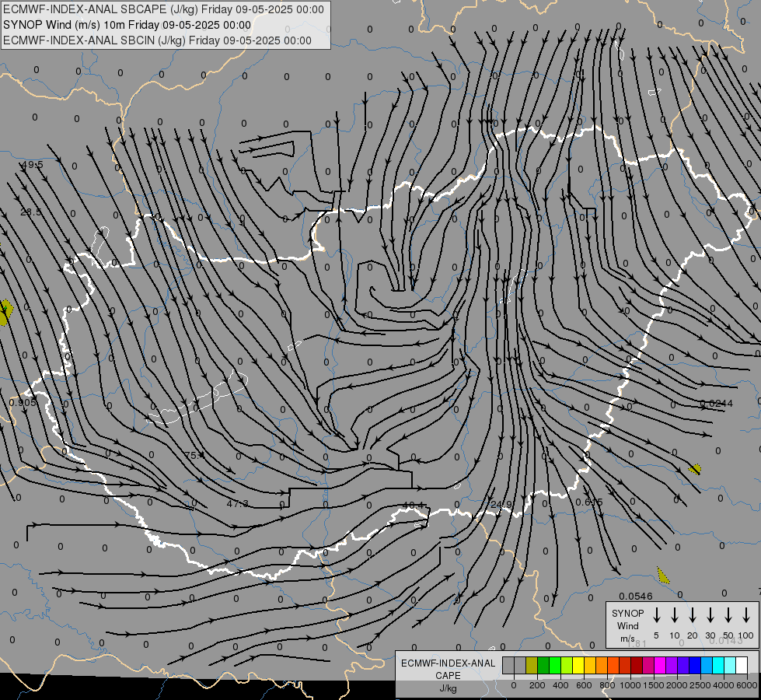761x700 pixels.
Task: Click the 24.9 value on the map
Action: [x=501, y=504]
